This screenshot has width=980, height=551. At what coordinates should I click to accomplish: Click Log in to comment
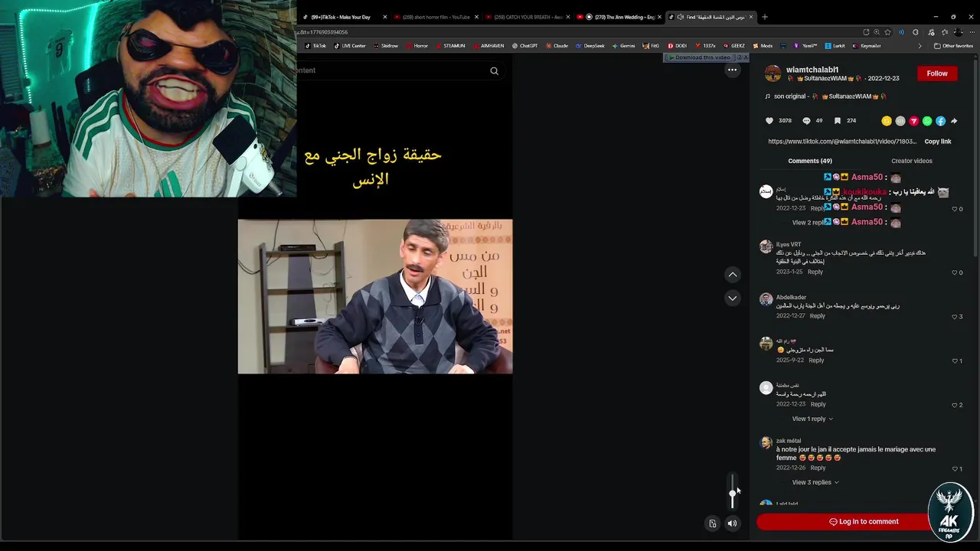click(864, 522)
